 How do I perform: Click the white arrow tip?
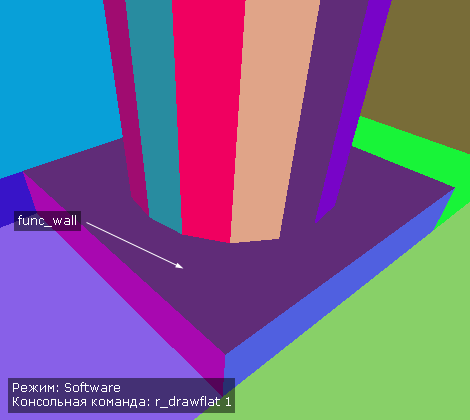coord(181,266)
